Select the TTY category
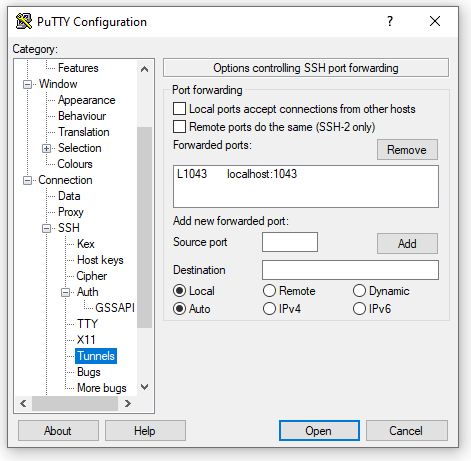The height and width of the screenshot is (461, 471). (87, 324)
